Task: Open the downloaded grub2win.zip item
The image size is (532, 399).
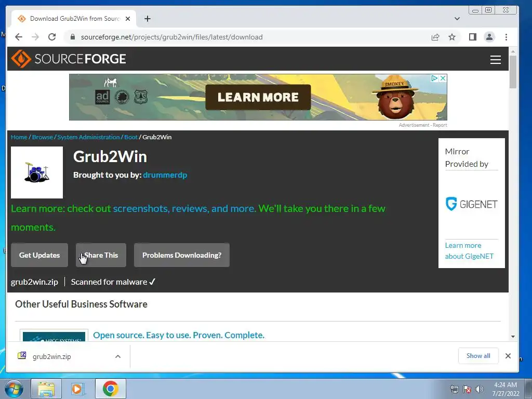Action: [51, 356]
